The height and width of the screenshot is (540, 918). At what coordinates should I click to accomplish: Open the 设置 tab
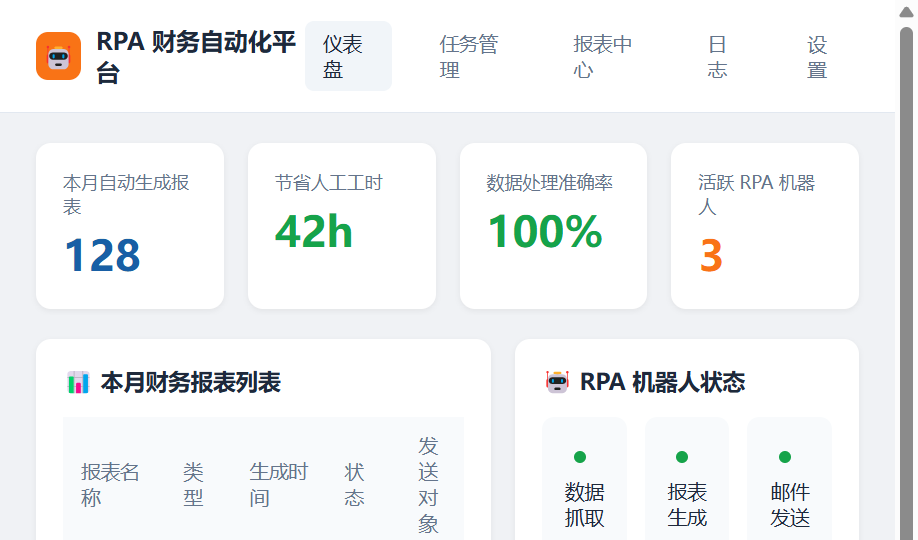click(x=817, y=56)
